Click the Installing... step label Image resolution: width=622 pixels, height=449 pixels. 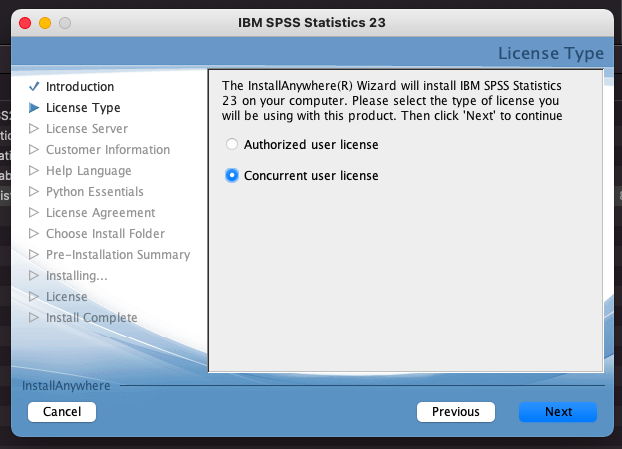coord(77,276)
